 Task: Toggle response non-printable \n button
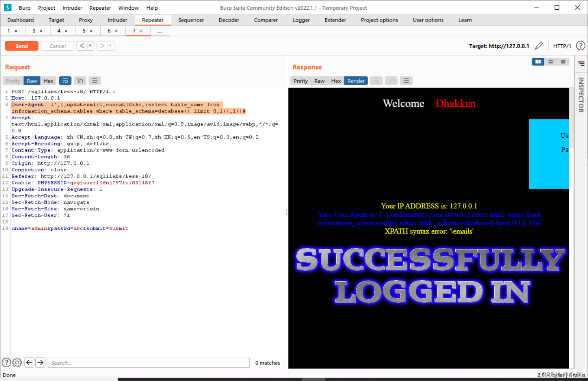pyautogui.click(x=391, y=81)
